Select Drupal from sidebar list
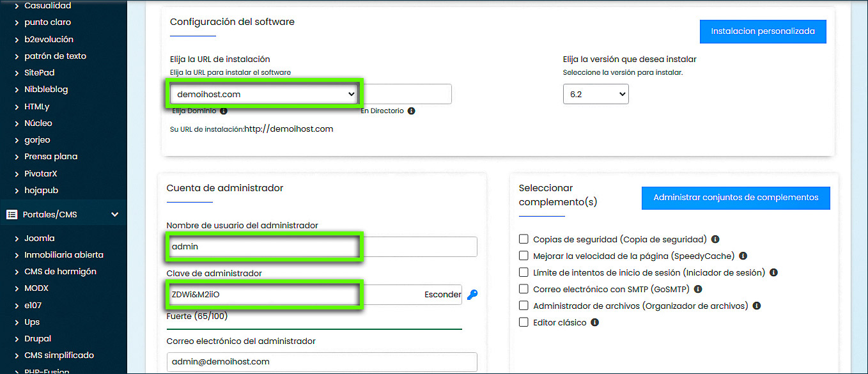This screenshot has height=374, width=868. coord(38,338)
